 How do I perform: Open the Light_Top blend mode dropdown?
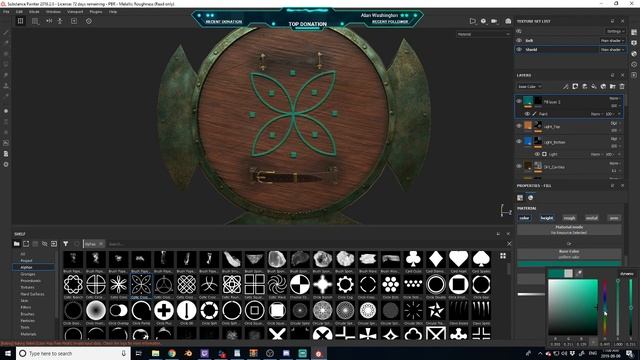614,123
